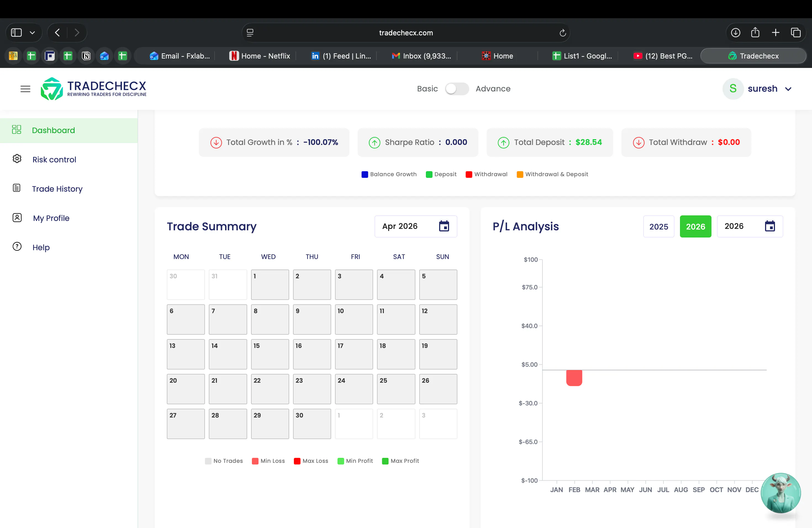Switch to the YouTube Best PG tab

point(663,56)
